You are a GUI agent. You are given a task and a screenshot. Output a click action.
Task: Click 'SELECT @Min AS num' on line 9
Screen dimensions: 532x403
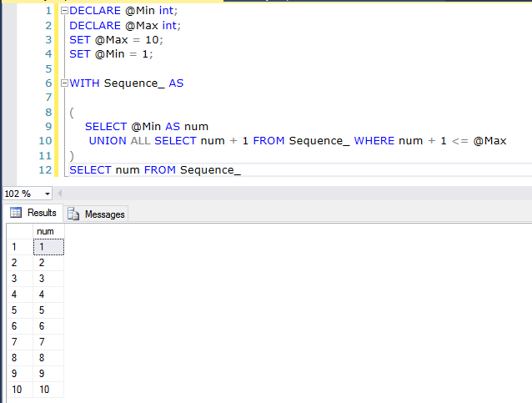[147, 127]
